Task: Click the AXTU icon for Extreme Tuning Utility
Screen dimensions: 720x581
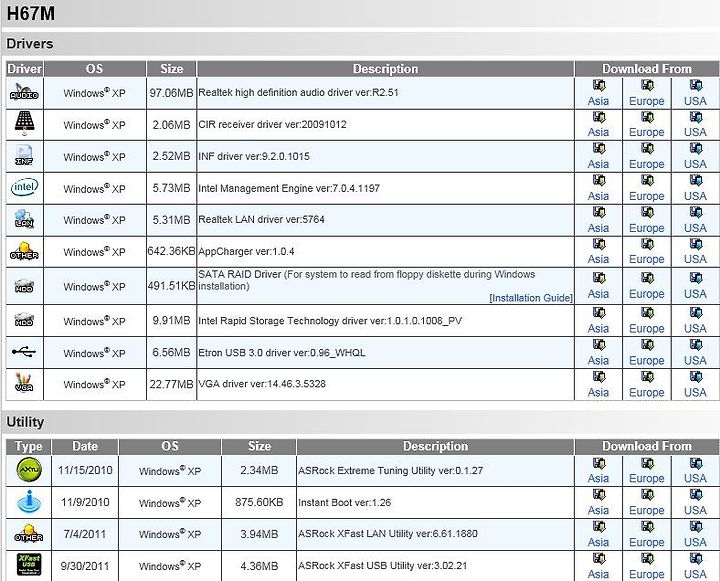Action: pyautogui.click(x=29, y=470)
